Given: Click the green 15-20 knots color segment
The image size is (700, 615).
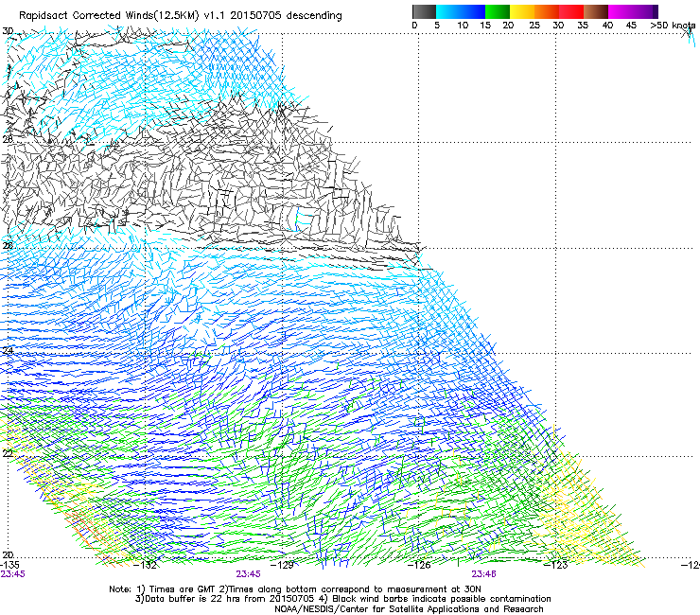Looking at the screenshot, I should (498, 11).
